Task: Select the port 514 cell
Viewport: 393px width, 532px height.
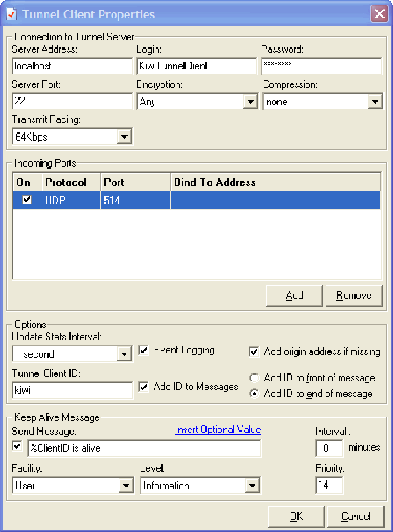Action: coord(136,200)
